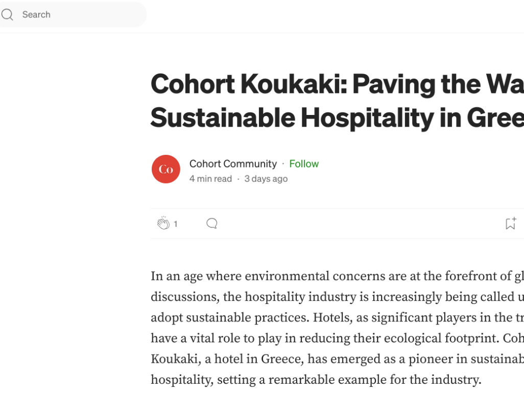This screenshot has height=420, width=524.
Task: Save story with the bookmark icon
Action: [510, 223]
